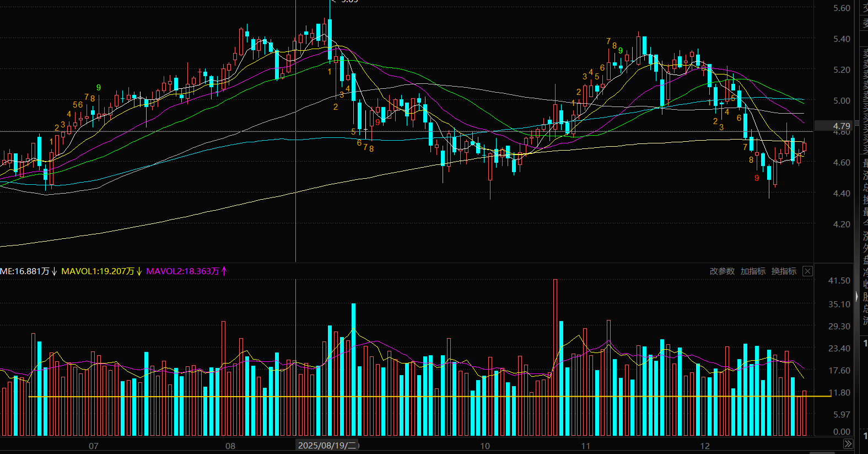
Task: Click the 11 month marker on time axis
Action: coord(585,446)
